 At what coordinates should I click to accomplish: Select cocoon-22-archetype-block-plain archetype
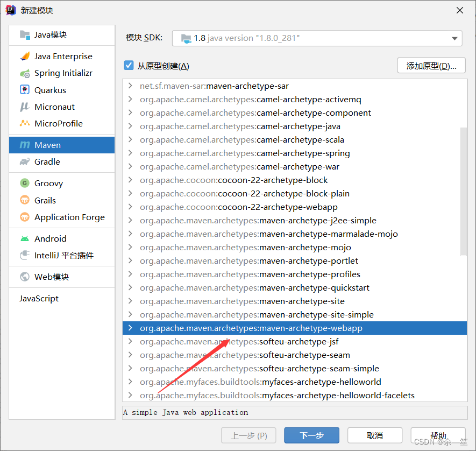coord(294,193)
